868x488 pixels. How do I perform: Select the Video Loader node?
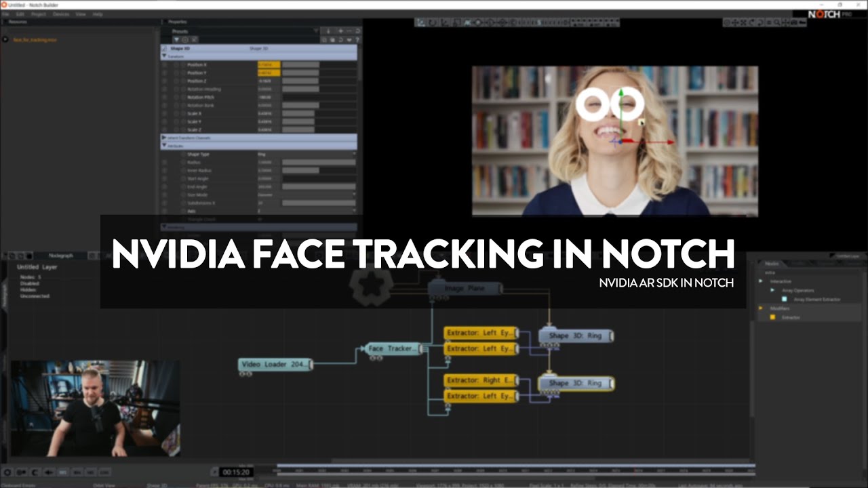click(x=275, y=365)
